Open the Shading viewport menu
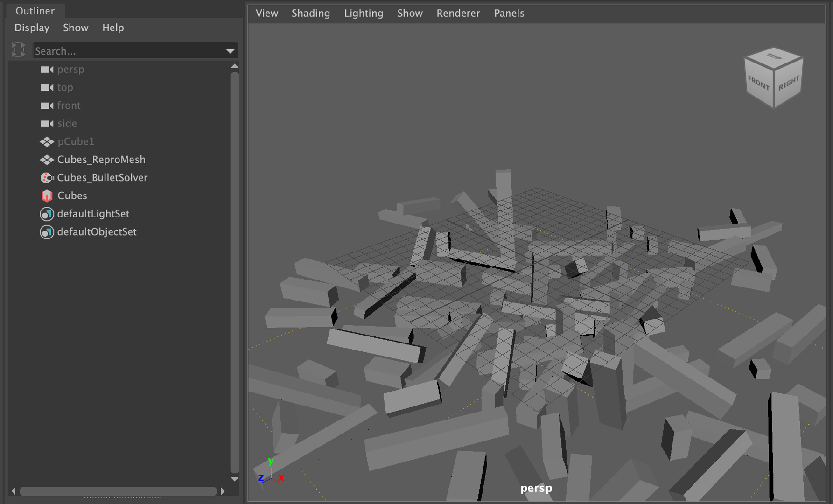The height and width of the screenshot is (504, 833). [310, 14]
